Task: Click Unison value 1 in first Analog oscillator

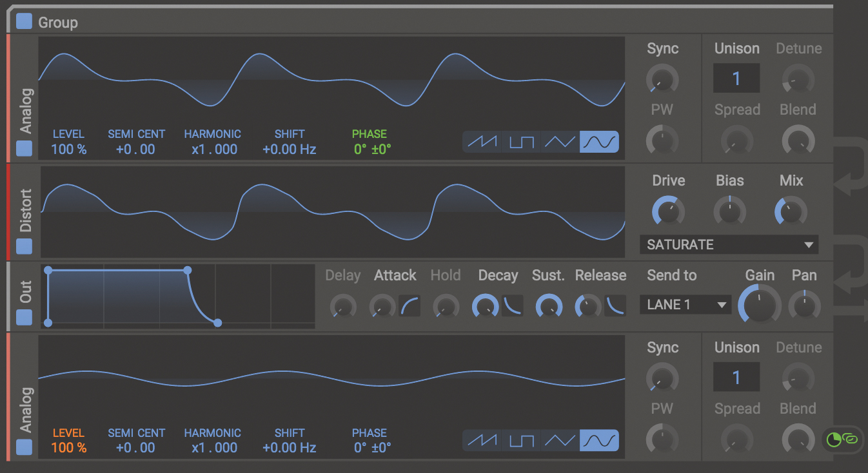Action: (736, 78)
